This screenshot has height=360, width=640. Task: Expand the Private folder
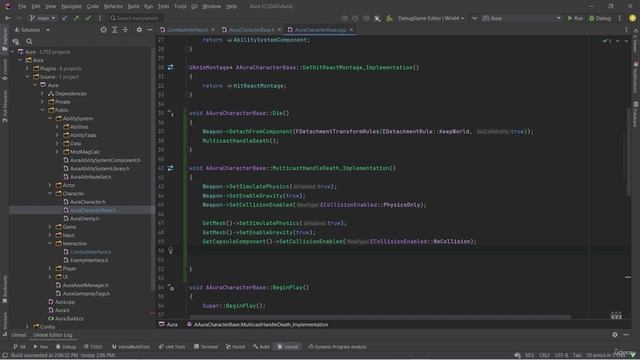point(42,102)
